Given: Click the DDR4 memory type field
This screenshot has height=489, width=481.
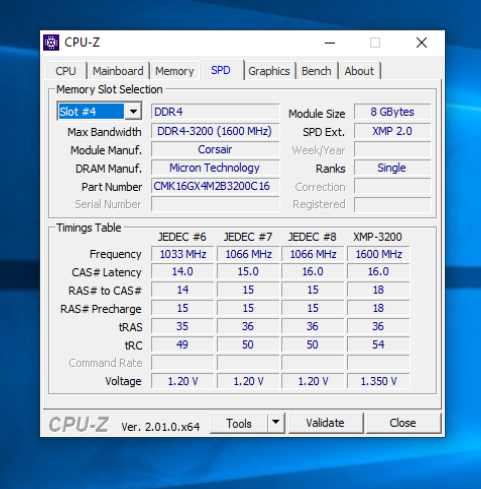Looking at the screenshot, I should click(x=215, y=112).
